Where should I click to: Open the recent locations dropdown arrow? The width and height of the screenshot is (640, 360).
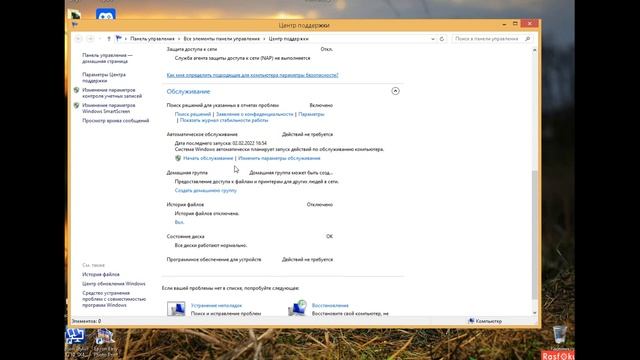coord(100,39)
